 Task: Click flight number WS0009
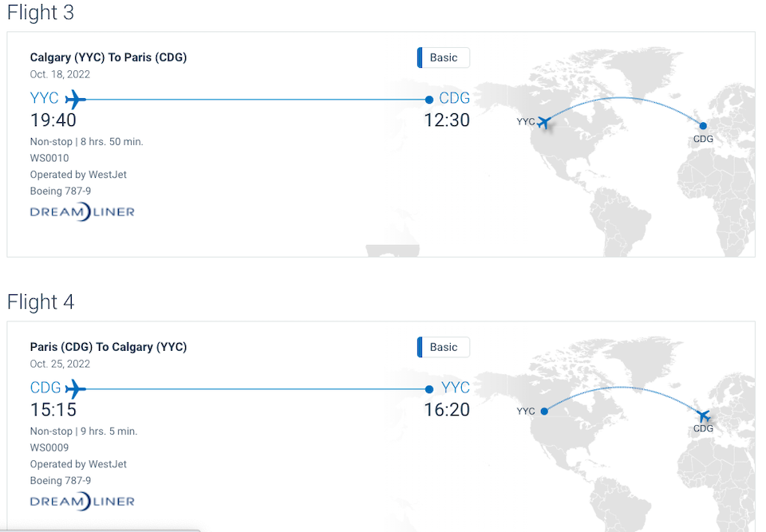[x=49, y=447]
